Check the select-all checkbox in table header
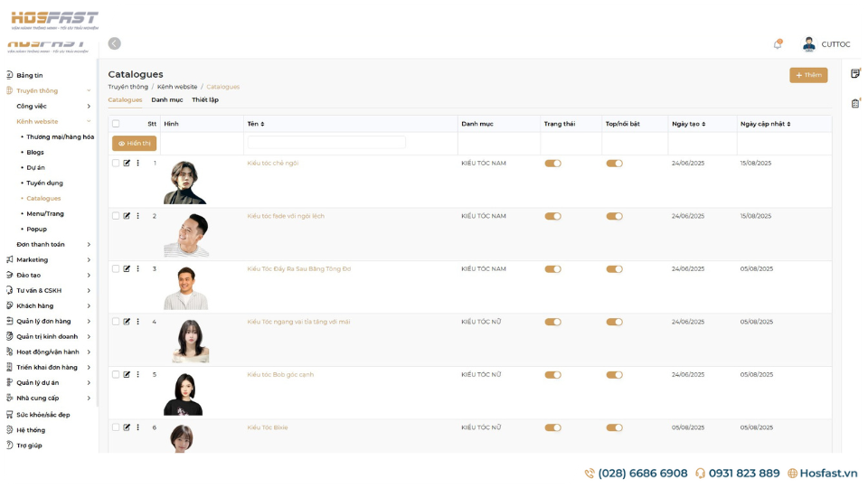 pos(116,124)
